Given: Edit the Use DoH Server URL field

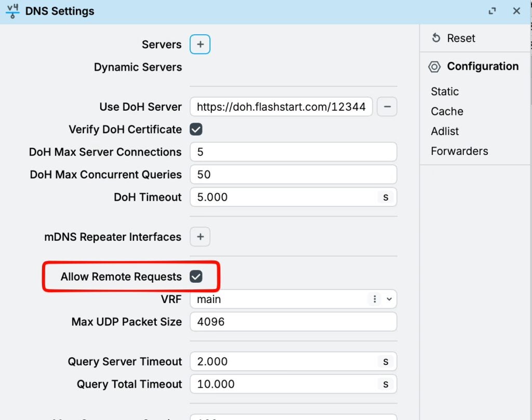Looking at the screenshot, I should [281, 107].
